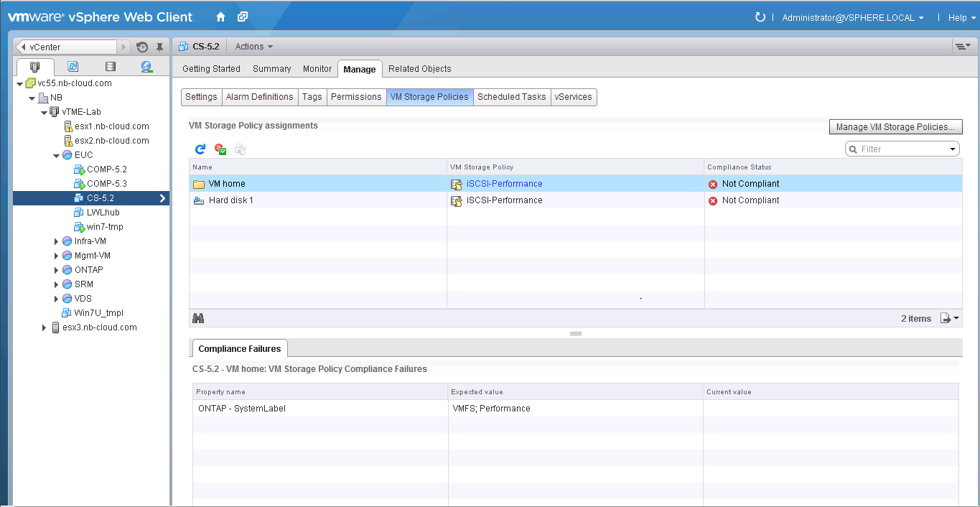Open the linked windows icon beside home
This screenshot has width=980, height=507.
[243, 17]
